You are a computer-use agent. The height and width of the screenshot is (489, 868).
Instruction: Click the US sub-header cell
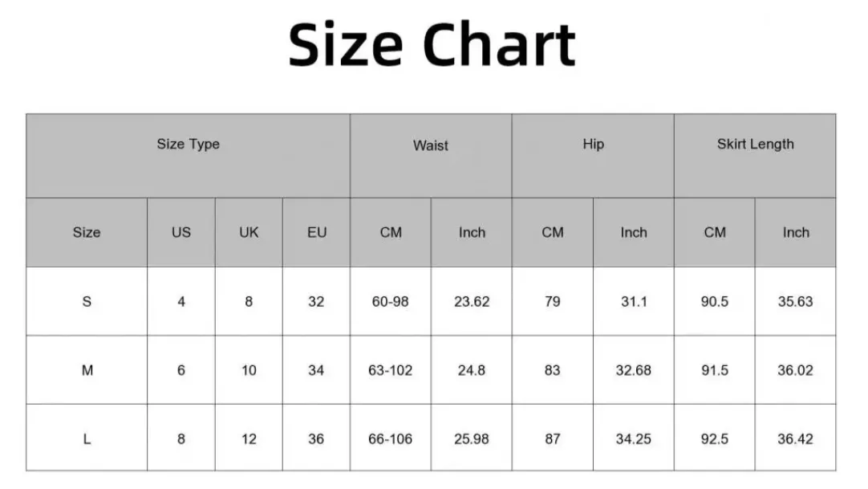[x=181, y=233]
